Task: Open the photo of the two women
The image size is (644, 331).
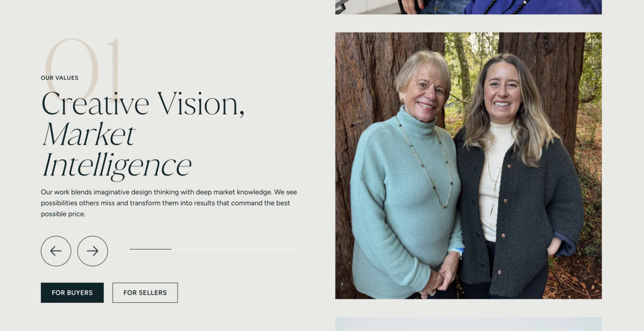Action: click(x=468, y=166)
